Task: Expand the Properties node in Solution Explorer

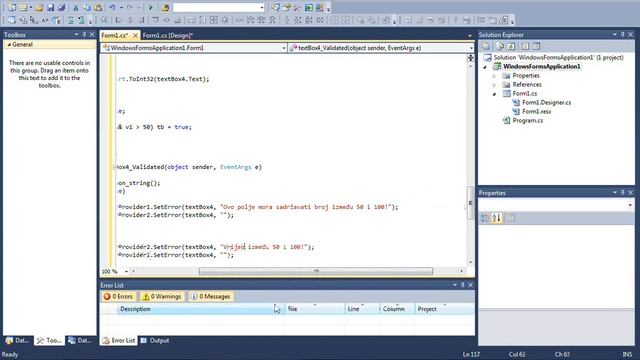Action: [x=494, y=76]
